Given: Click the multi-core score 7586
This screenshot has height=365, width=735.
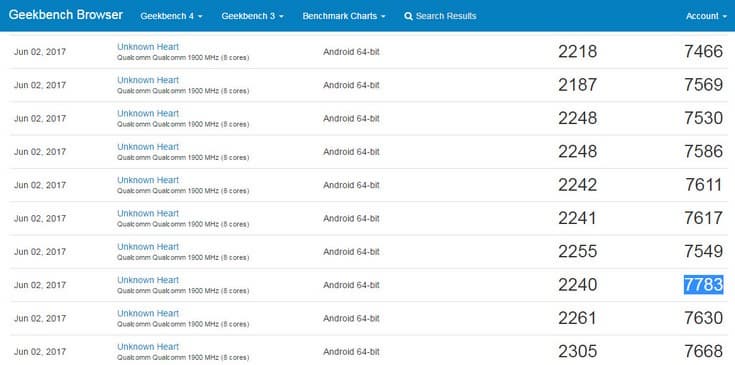Looking at the screenshot, I should (703, 151).
